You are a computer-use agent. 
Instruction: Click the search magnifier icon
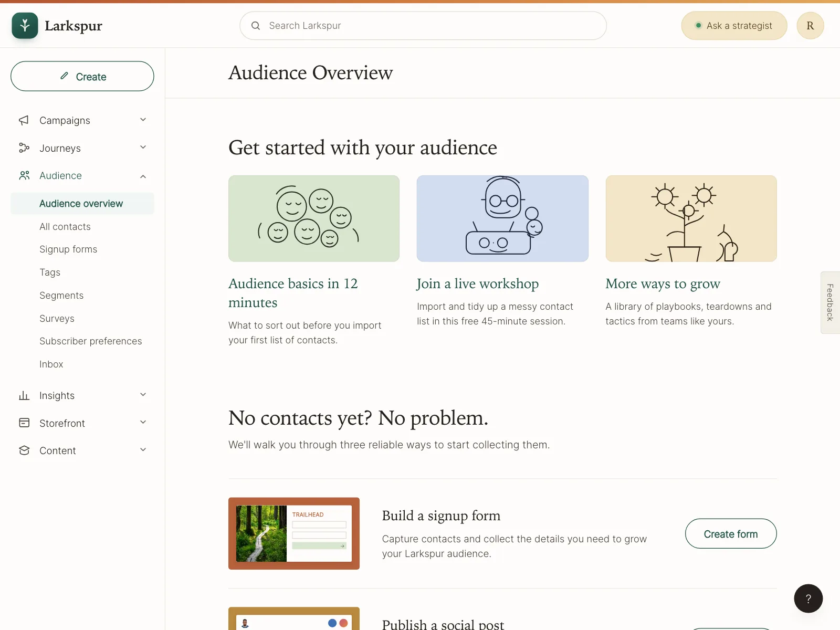[x=256, y=26]
